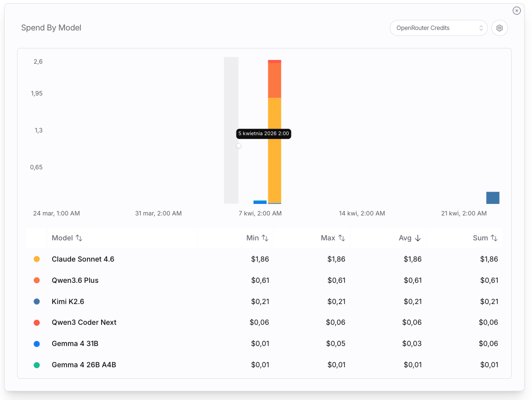Select the Gemma 4 31B row
Screen dimensions: 532x400
75,344
